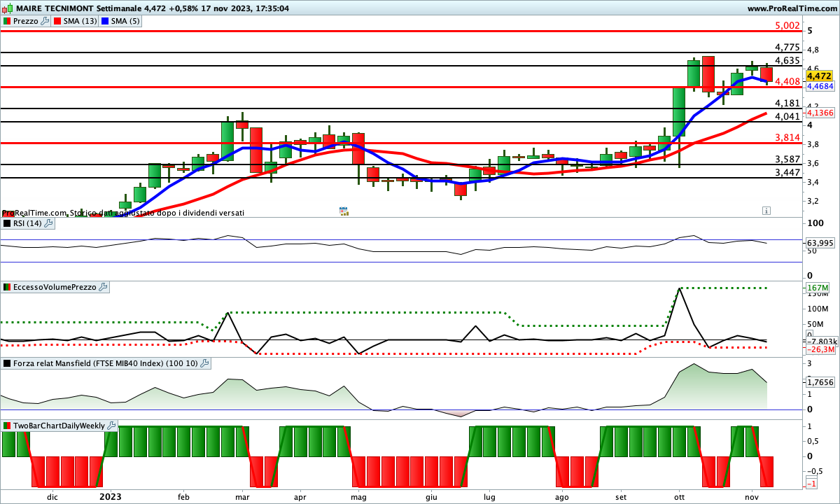Screen dimensions: 840x504
Task: Click the giu month label on the time axis
Action: pyautogui.click(x=431, y=496)
